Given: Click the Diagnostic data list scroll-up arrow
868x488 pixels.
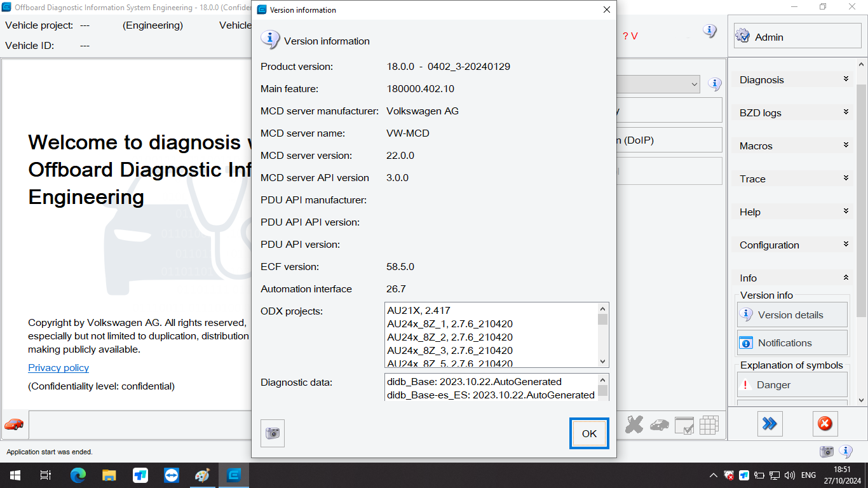Looking at the screenshot, I should (603, 379).
